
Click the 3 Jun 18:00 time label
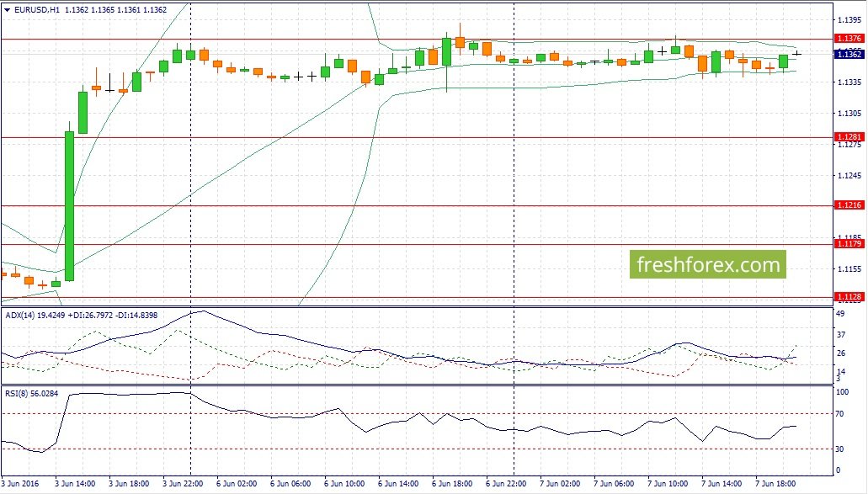[x=129, y=484]
